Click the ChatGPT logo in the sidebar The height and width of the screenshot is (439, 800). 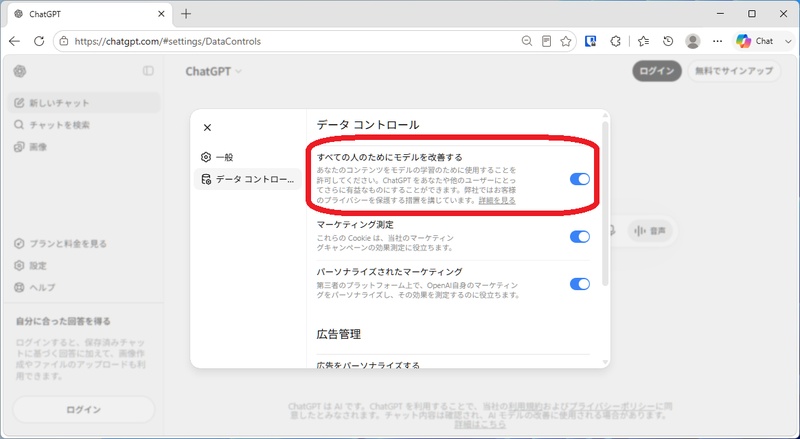pyautogui.click(x=20, y=71)
